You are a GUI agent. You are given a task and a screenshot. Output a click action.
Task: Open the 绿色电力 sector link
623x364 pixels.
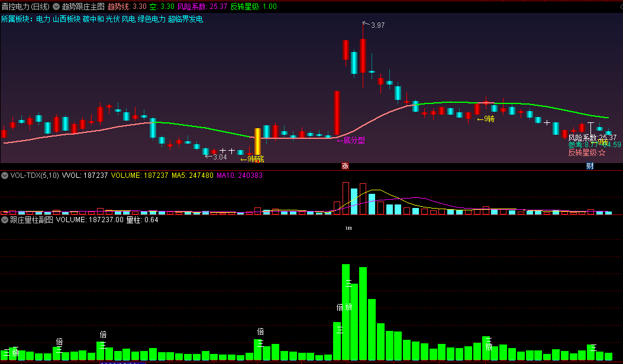click(151, 19)
